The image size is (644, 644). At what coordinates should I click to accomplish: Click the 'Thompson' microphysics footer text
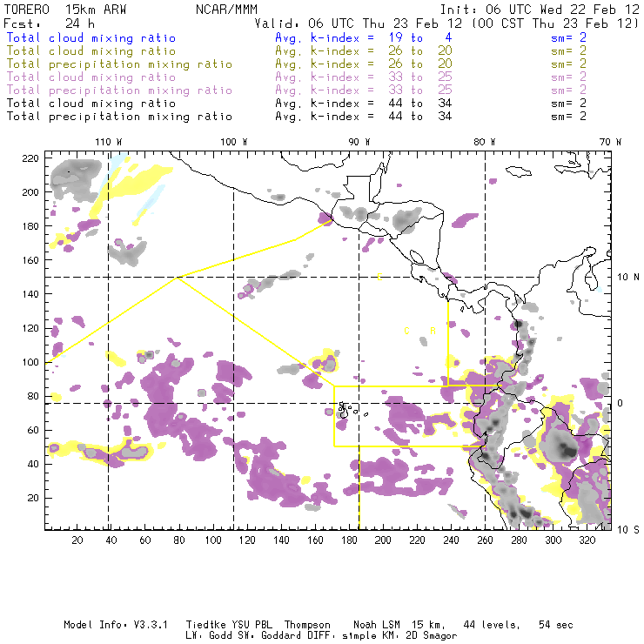[307, 625]
